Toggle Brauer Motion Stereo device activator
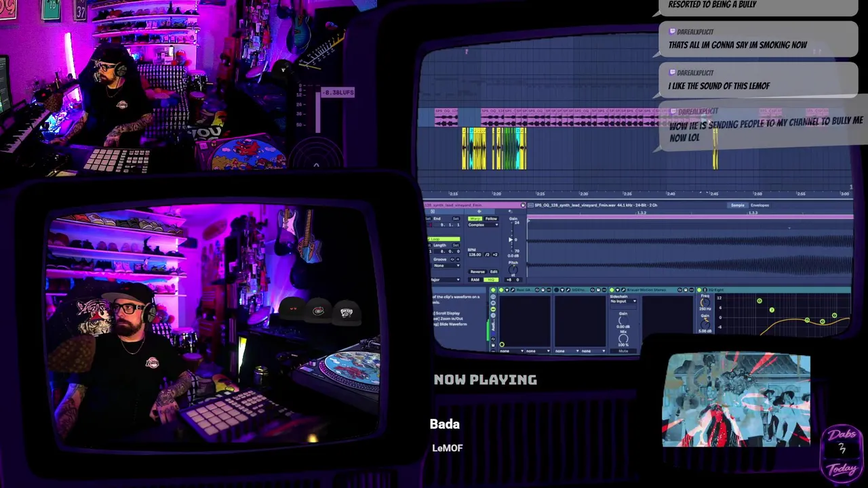The image size is (868, 488). tap(612, 290)
